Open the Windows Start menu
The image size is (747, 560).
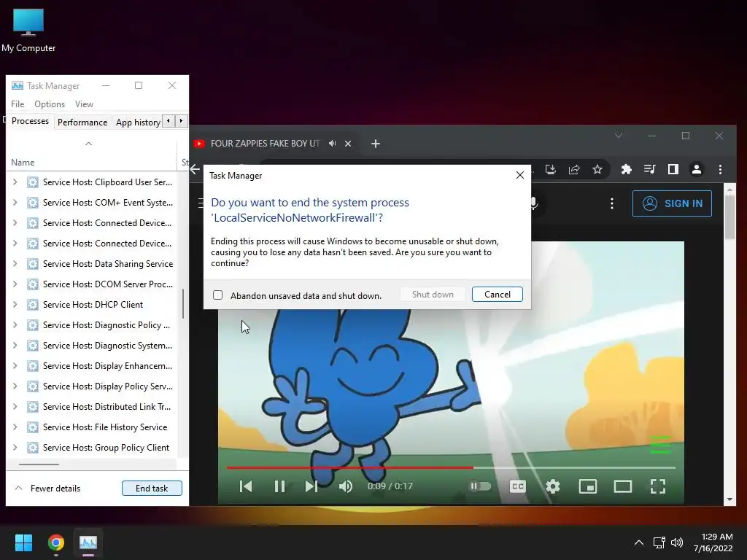point(23,542)
